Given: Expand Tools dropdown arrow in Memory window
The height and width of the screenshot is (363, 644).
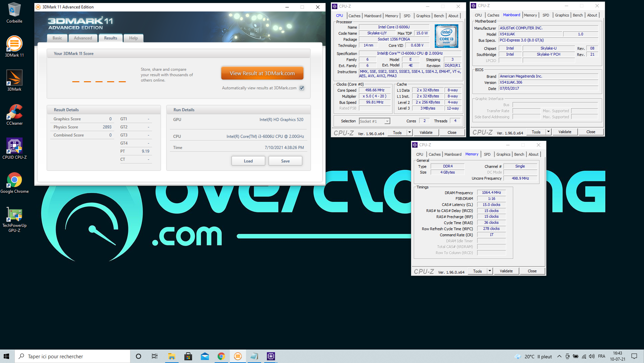Looking at the screenshot, I should point(490,271).
